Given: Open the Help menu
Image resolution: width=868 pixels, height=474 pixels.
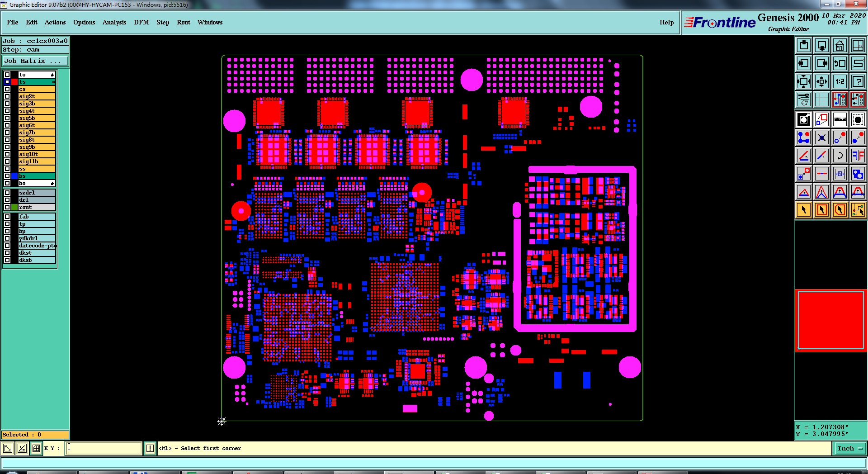Looking at the screenshot, I should click(666, 22).
